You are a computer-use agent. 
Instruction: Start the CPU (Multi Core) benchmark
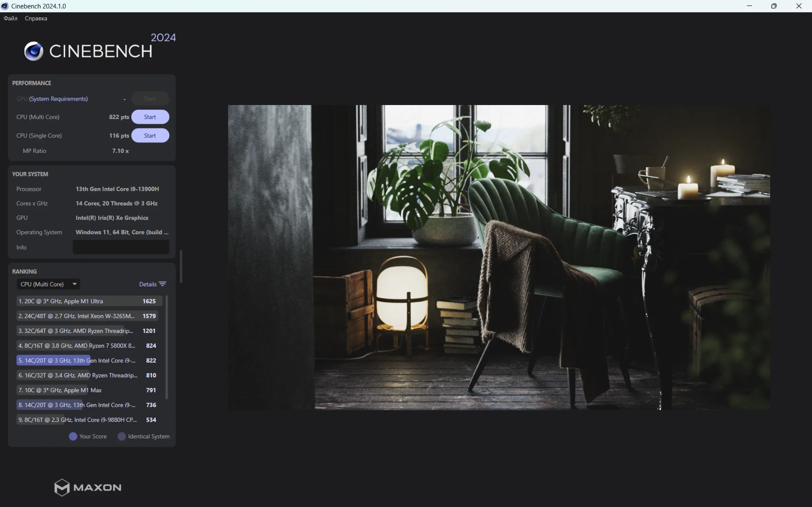click(x=150, y=117)
